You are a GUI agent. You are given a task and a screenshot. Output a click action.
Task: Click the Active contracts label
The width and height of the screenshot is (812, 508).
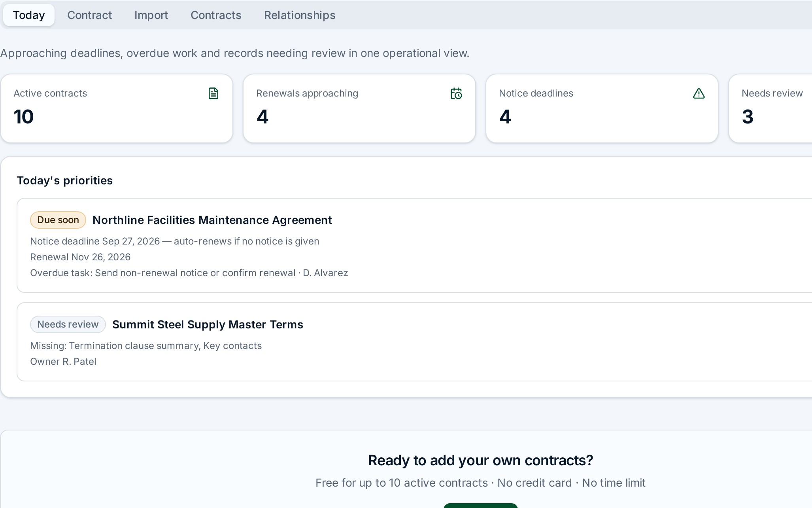(x=50, y=93)
